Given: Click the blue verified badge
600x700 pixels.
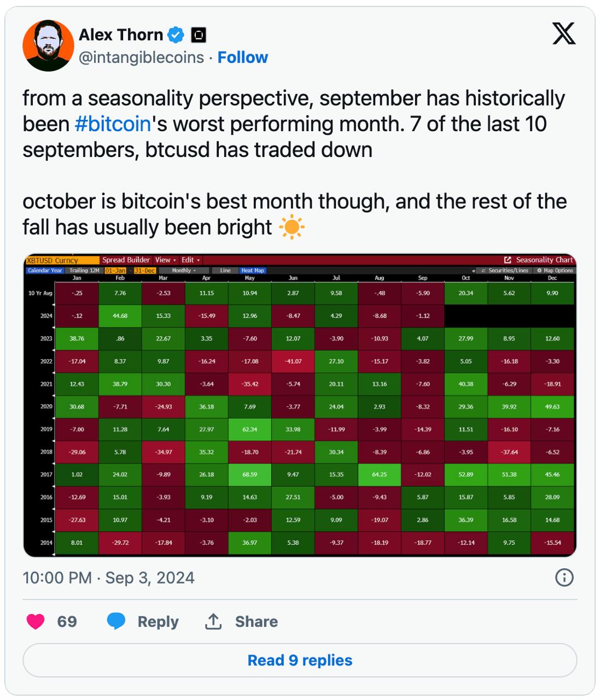Looking at the screenshot, I should (176, 35).
